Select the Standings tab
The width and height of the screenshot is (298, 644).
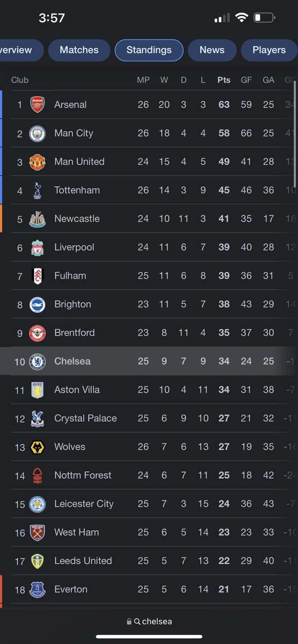coord(149,50)
